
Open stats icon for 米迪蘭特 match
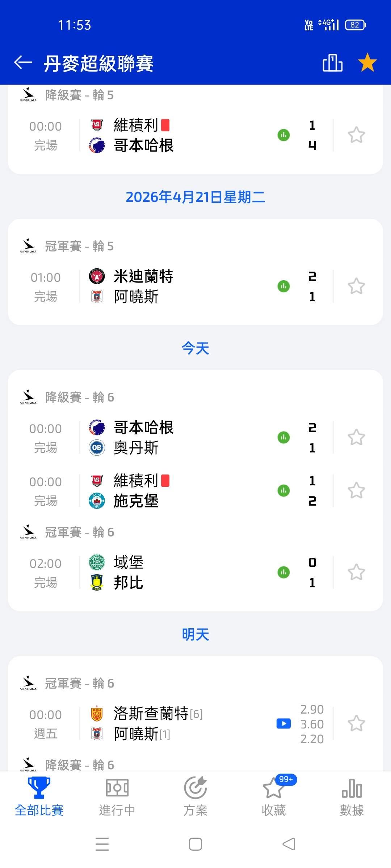[283, 286]
